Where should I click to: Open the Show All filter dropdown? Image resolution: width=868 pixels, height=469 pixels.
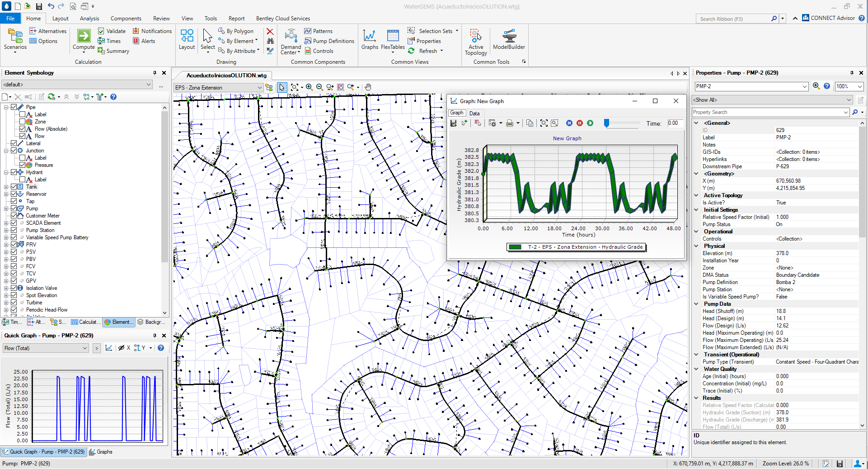coord(849,100)
